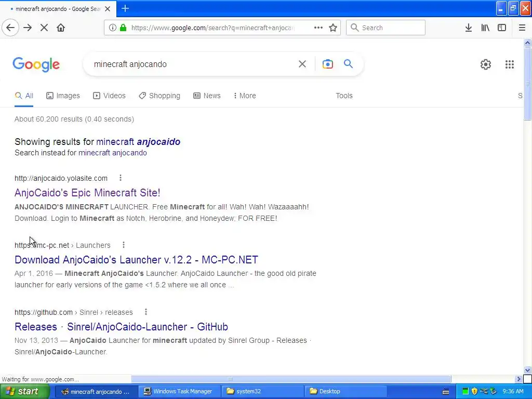Submit search with the blue magnifier icon

point(349,64)
